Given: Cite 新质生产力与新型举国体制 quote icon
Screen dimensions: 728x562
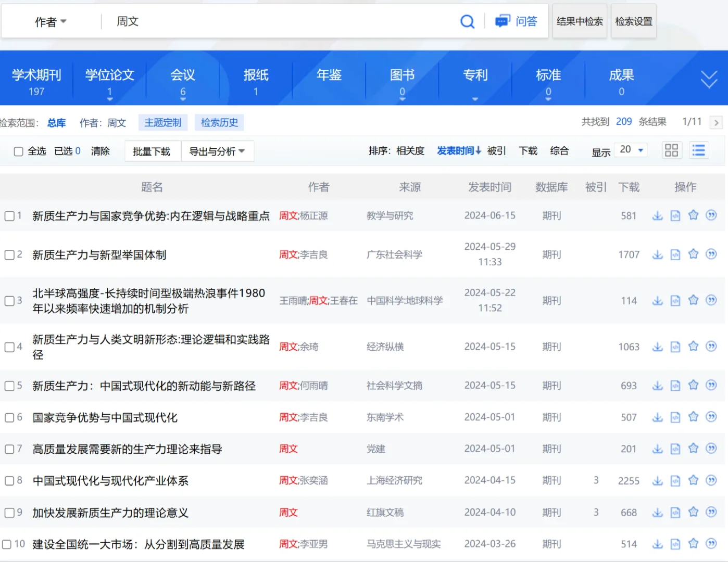Looking at the screenshot, I should [x=711, y=254].
